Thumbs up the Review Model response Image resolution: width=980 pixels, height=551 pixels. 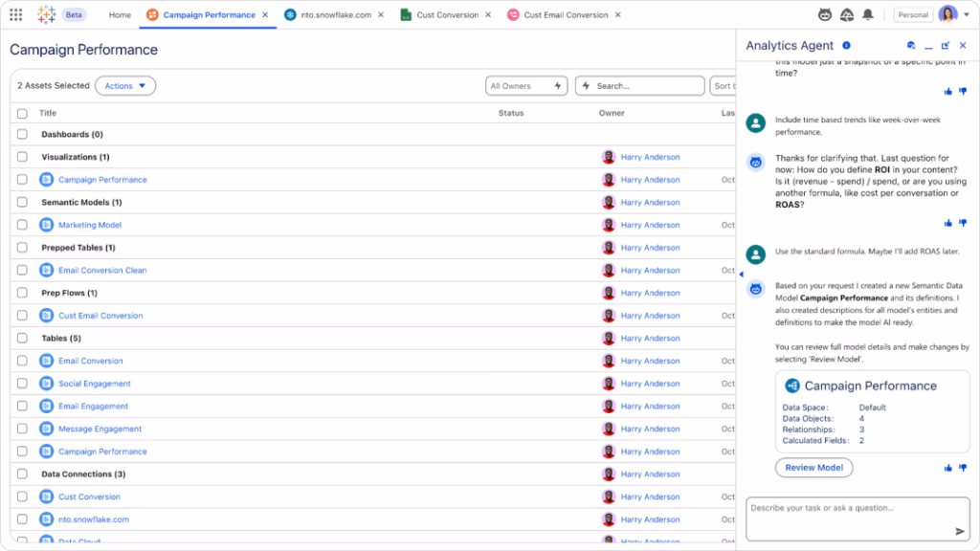pyautogui.click(x=948, y=468)
